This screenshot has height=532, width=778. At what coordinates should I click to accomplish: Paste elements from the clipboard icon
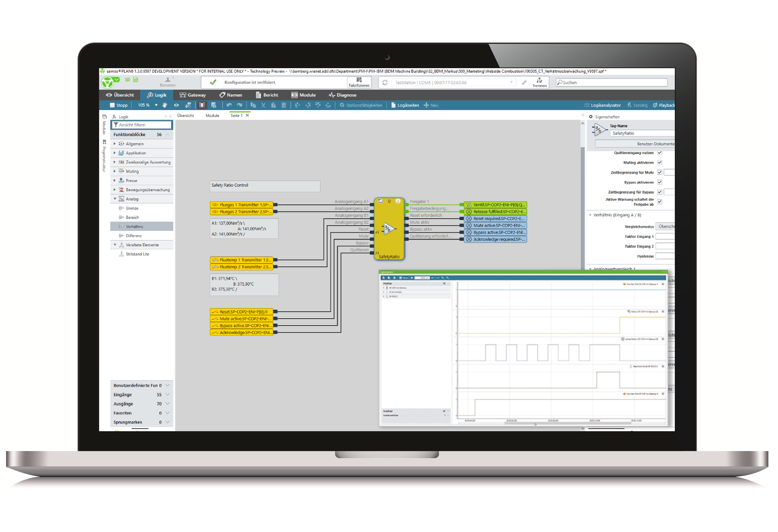click(x=273, y=105)
